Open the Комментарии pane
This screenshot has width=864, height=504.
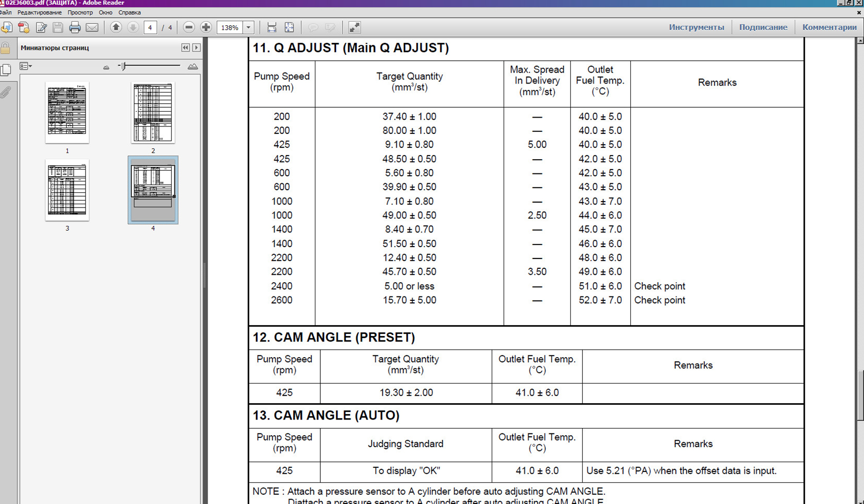(x=829, y=27)
